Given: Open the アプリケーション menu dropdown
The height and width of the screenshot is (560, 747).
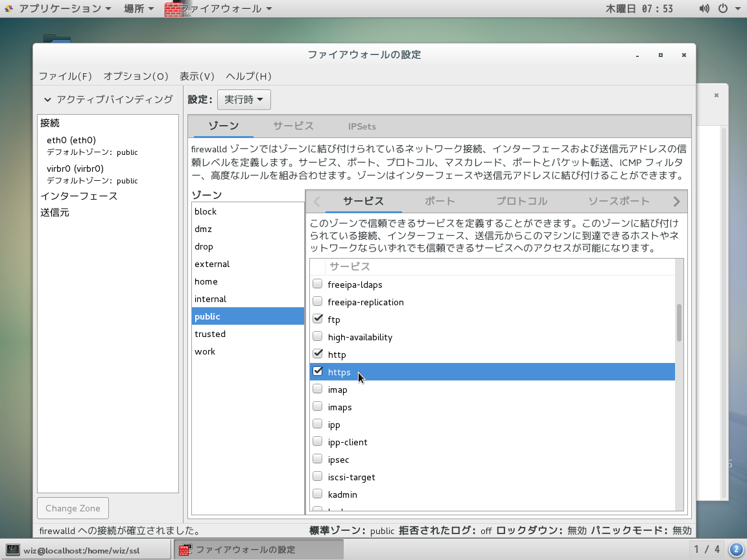Looking at the screenshot, I should tap(65, 8).
